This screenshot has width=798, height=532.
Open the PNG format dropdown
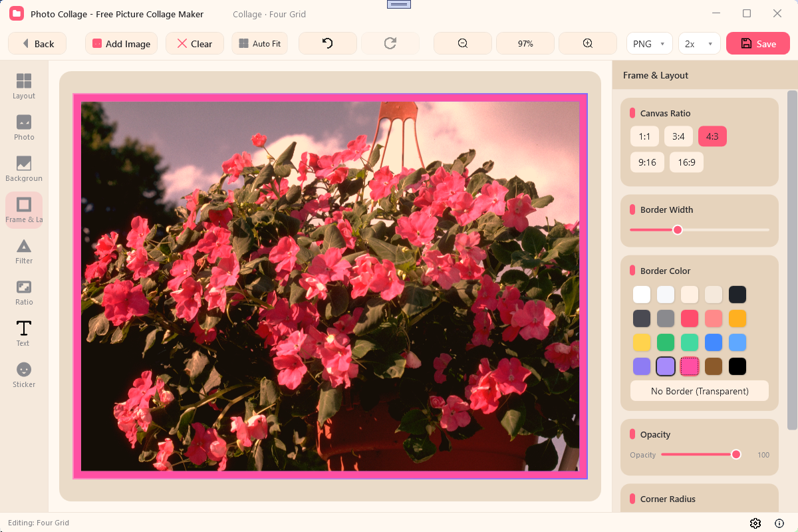(x=650, y=43)
